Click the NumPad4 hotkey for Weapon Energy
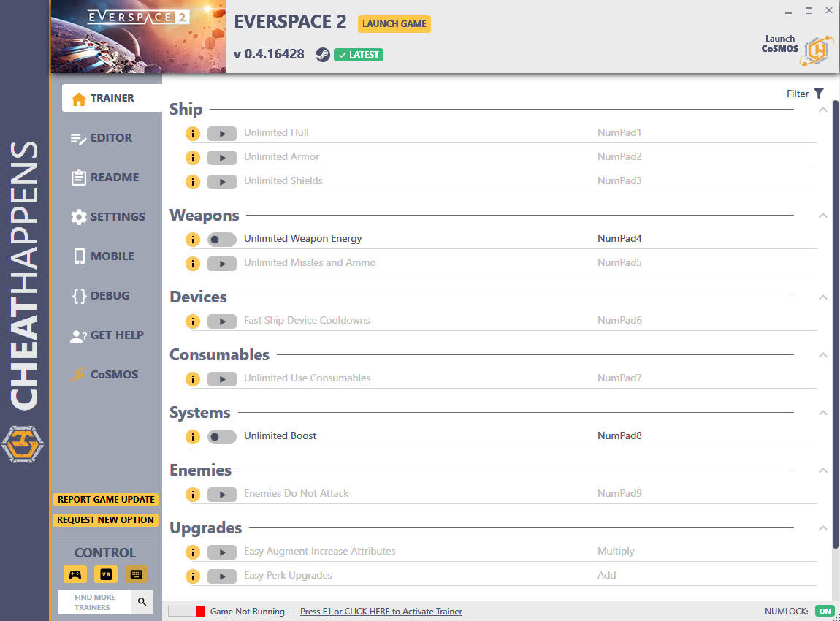Image resolution: width=840 pixels, height=621 pixels. pyautogui.click(x=619, y=238)
